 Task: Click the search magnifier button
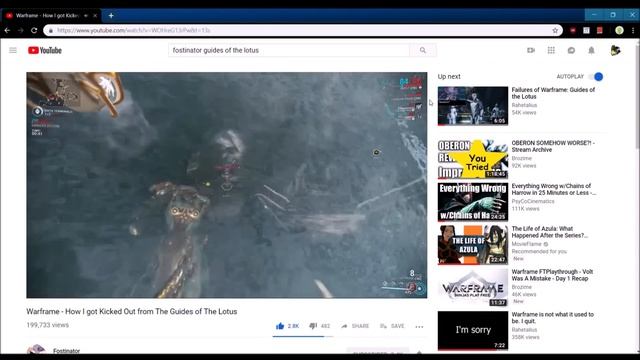[423, 50]
